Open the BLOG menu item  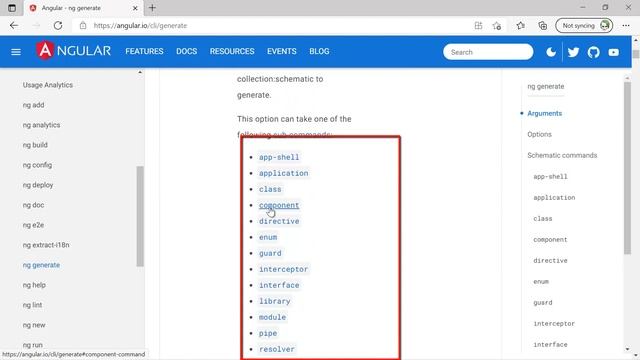tap(319, 51)
